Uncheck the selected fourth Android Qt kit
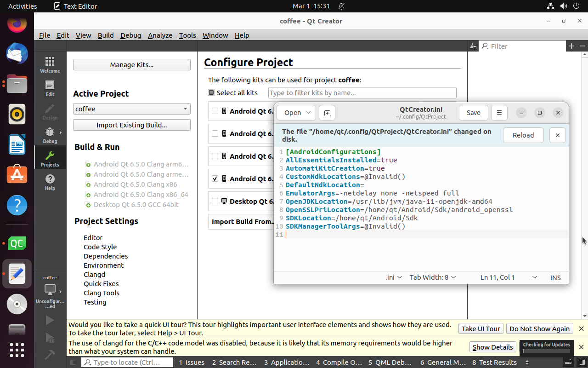 [215, 178]
